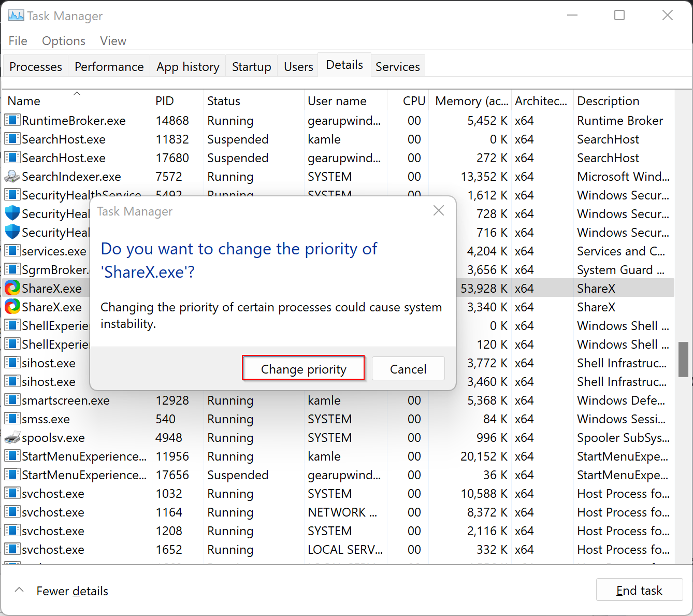Sort by Architecture column header
Screen dimensions: 693x616
(542, 101)
